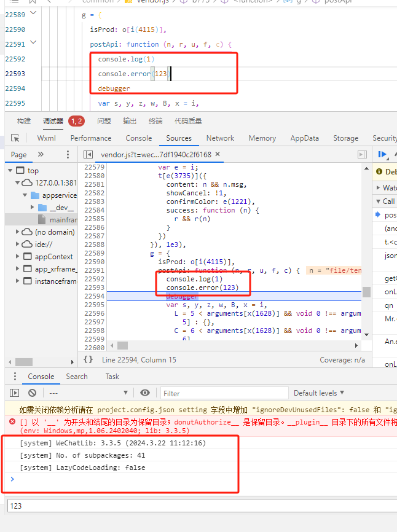The image size is (397, 532).
Task: Collapse the 127.0.0.1 origin node
Action: tap(17, 183)
